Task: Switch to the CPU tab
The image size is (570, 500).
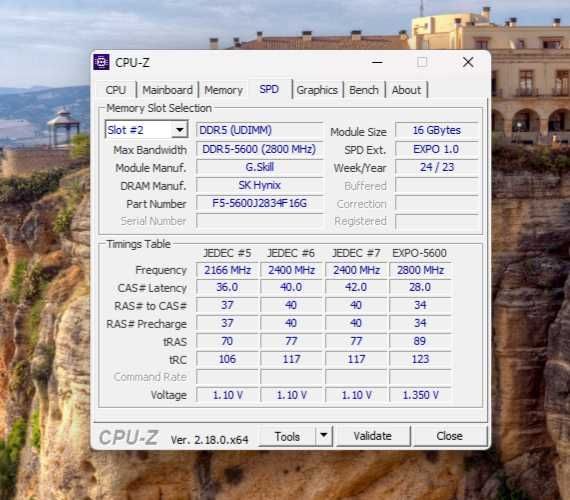Action: [116, 90]
